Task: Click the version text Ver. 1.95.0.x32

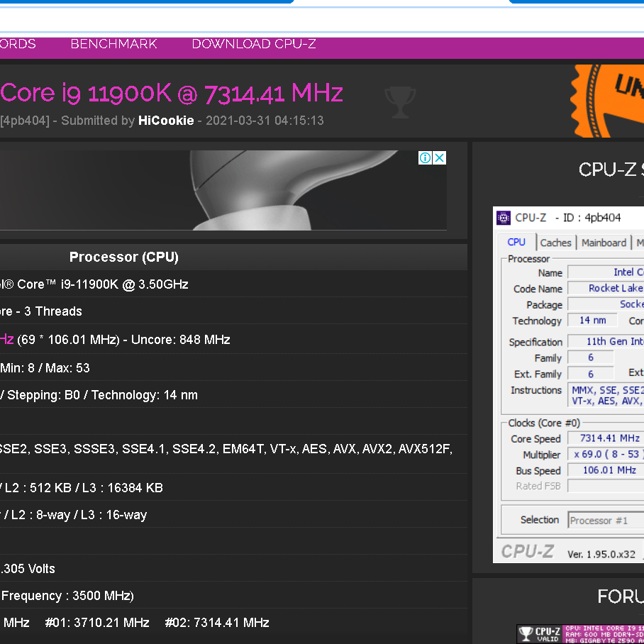Action: [601, 555]
